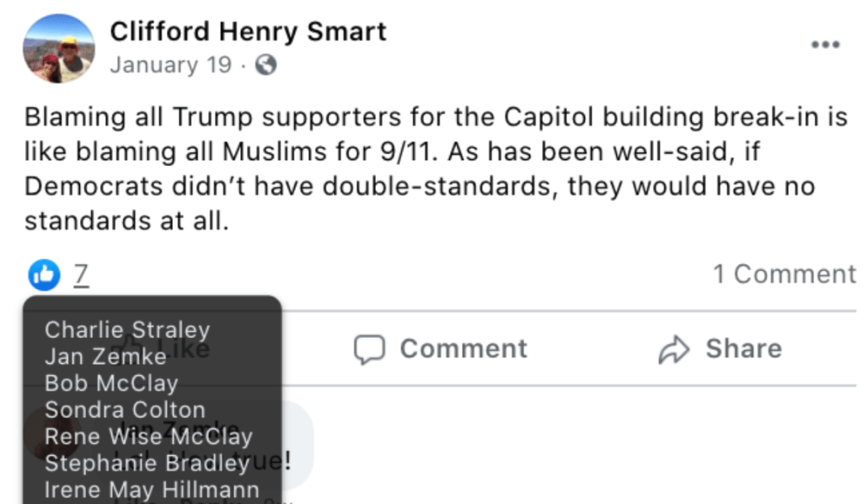Click the globe public audience icon

[x=265, y=66]
